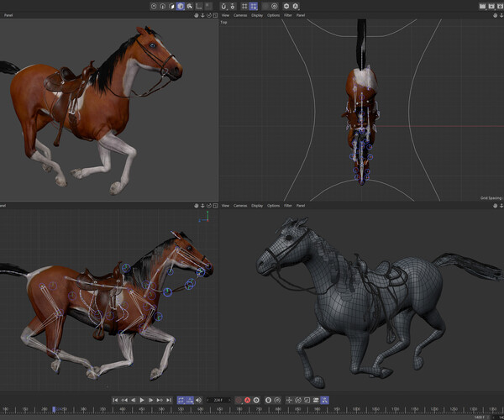
Task: Select the Polygons mode icon in top toolbar
Action: [171, 6]
